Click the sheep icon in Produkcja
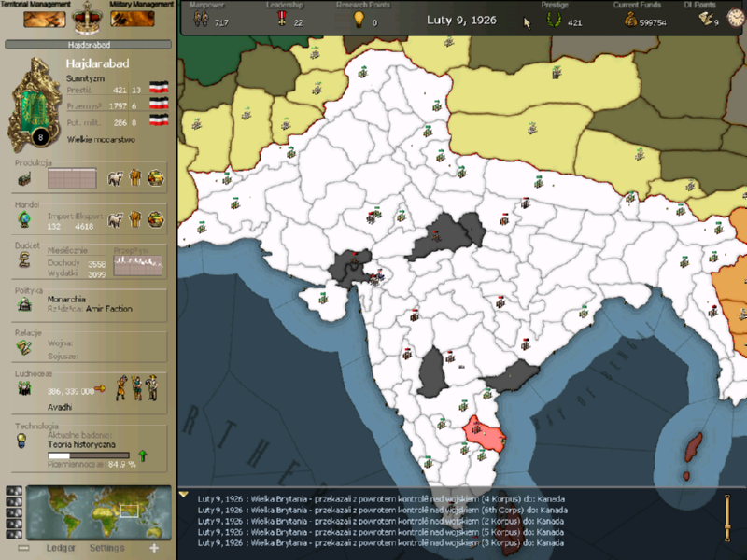747x560 pixels. (x=115, y=178)
